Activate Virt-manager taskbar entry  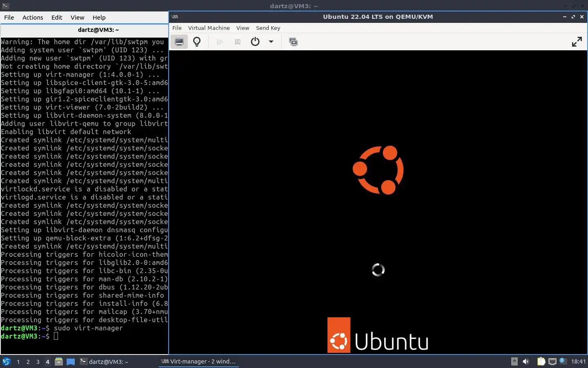coord(198,361)
